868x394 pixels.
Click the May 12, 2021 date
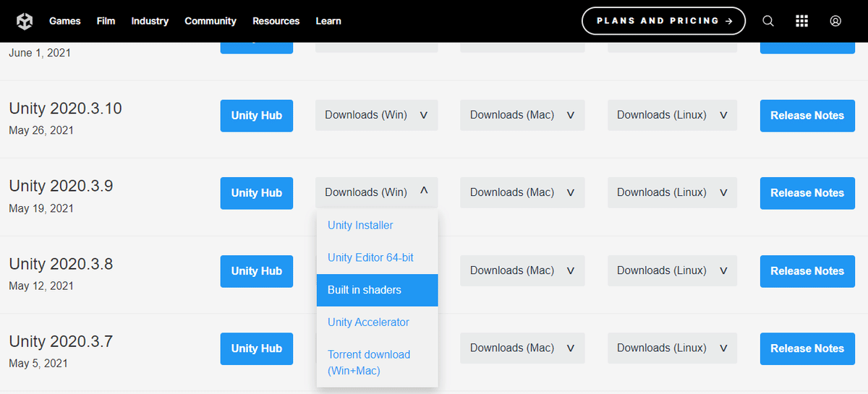point(41,286)
